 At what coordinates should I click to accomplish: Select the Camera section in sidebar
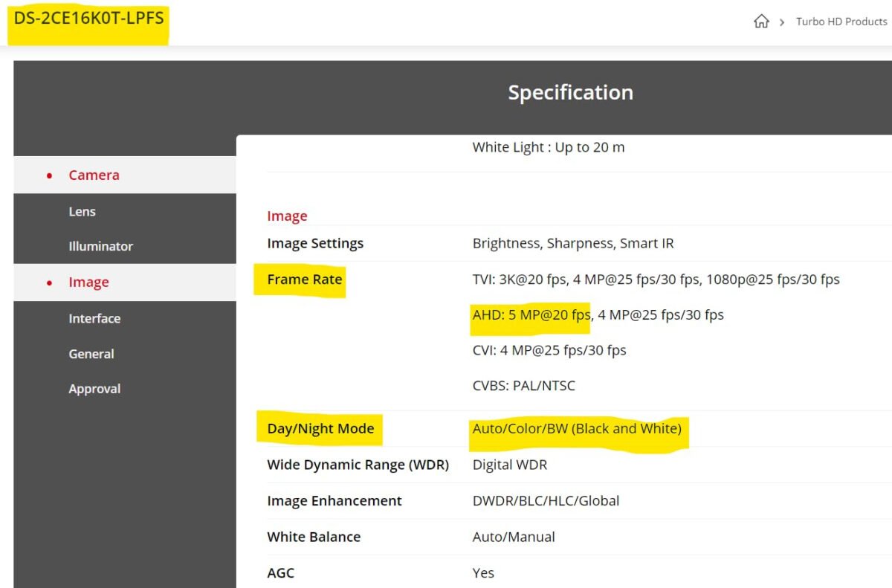coord(94,175)
